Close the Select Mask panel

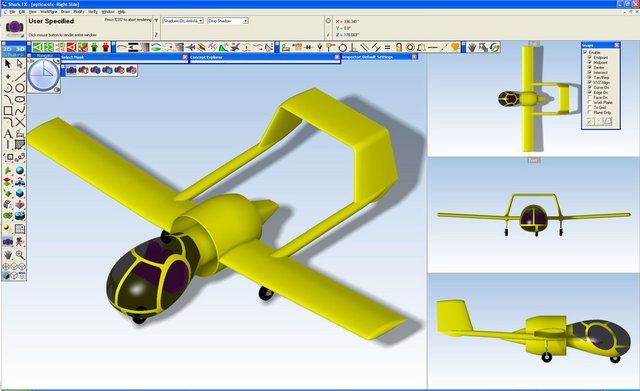coord(185,57)
